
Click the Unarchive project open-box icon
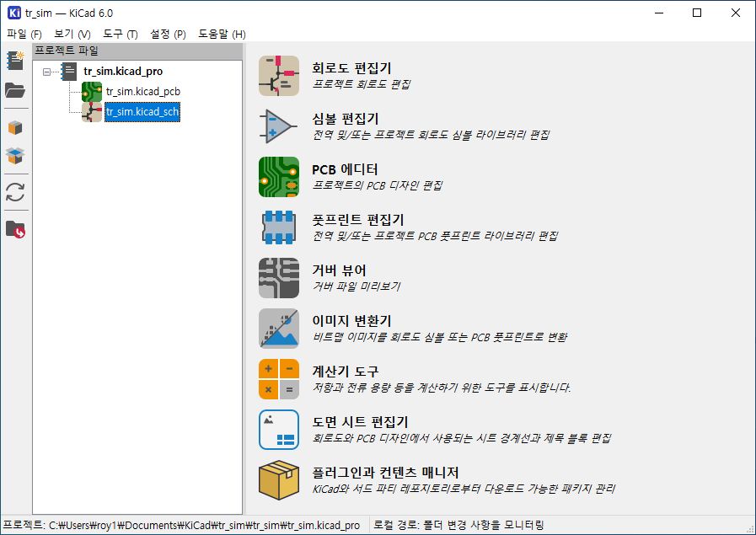pos(15,155)
